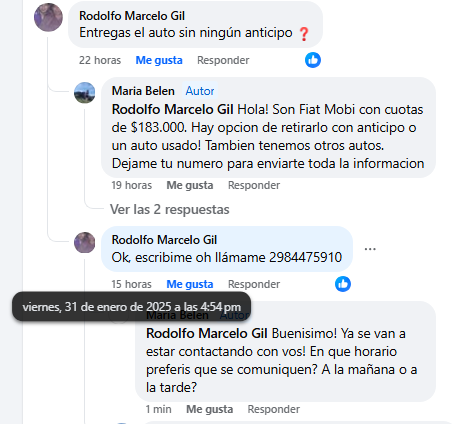Open the 19 horas timestamp link

click(132, 185)
